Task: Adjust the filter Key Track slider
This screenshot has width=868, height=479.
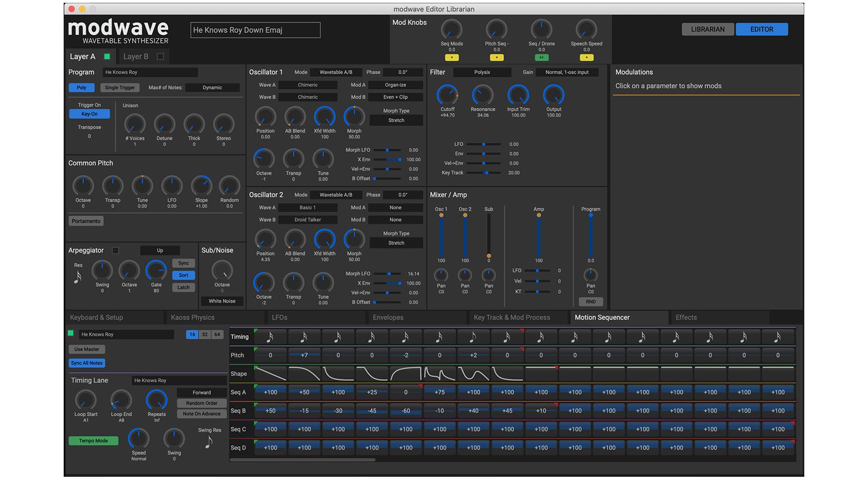Action: (x=484, y=173)
